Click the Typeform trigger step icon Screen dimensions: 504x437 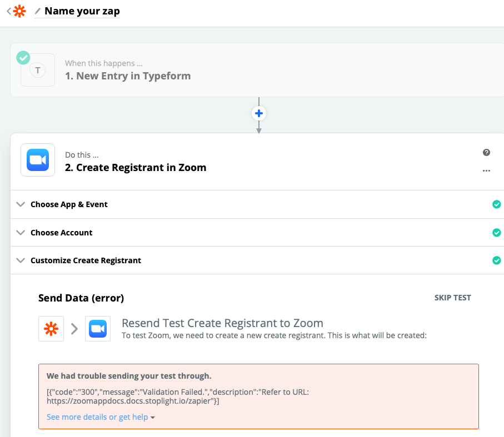click(38, 70)
